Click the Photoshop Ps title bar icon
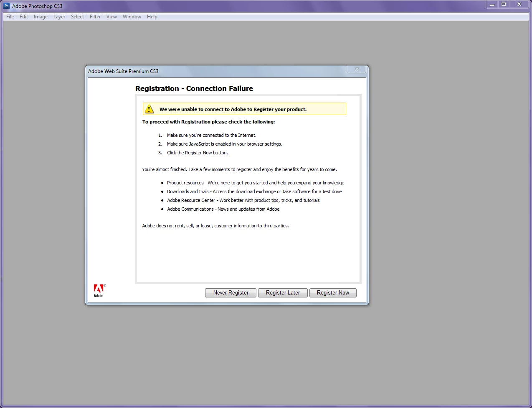Viewport: 532px width, 408px height. click(7, 6)
